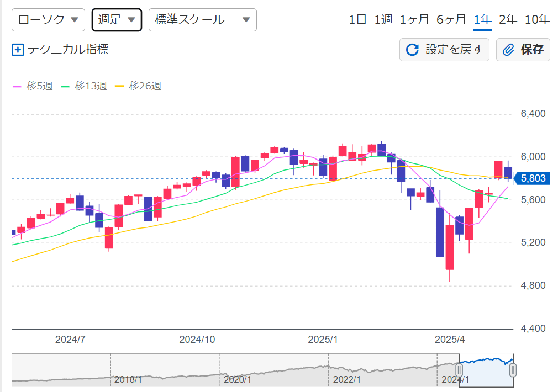This screenshot has height=392, width=558.
Task: Click the blue selected window in navigator
Action: pyautogui.click(x=486, y=370)
